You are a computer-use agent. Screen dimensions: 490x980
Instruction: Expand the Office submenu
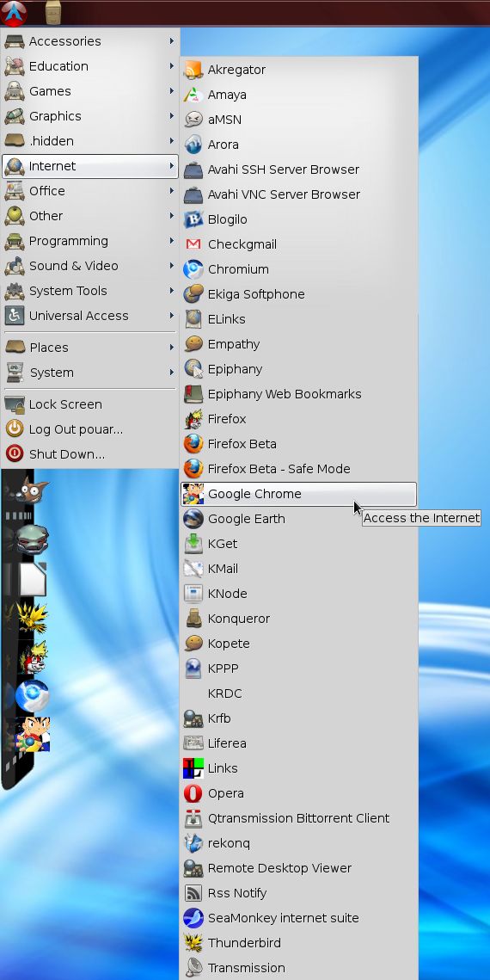tap(90, 191)
